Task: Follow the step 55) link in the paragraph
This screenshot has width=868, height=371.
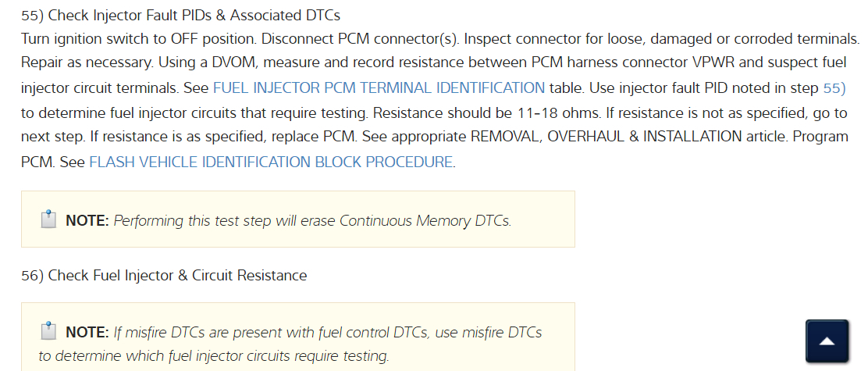Action: coord(834,88)
